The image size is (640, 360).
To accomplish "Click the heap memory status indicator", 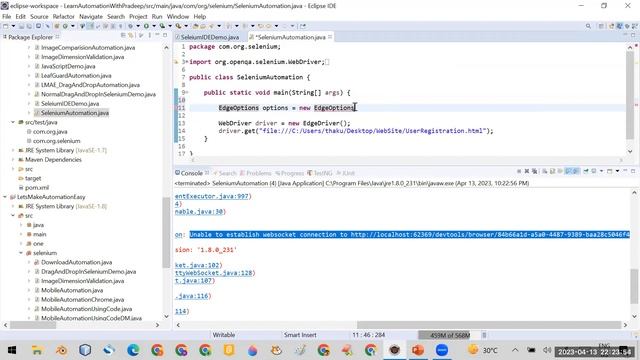I will (x=449, y=335).
